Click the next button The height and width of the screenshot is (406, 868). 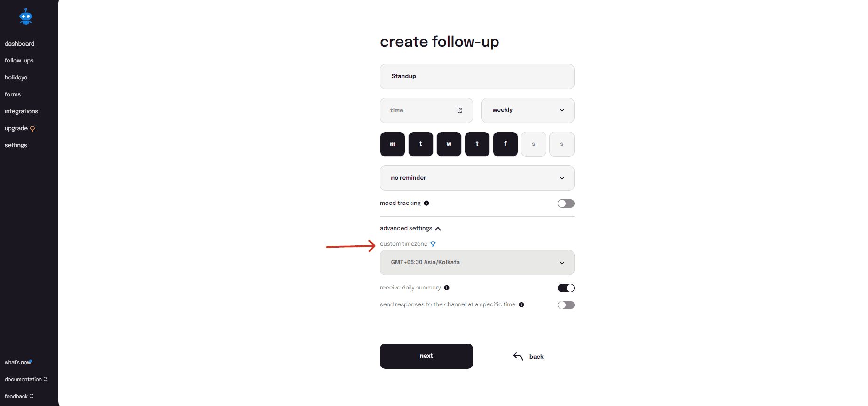tap(426, 356)
